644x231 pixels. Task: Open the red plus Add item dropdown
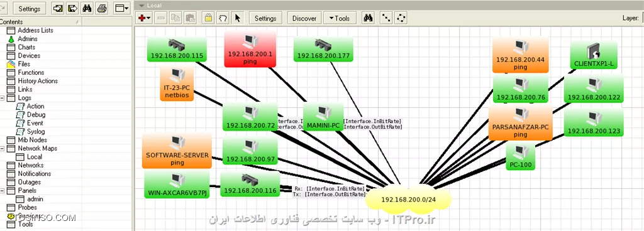coord(145,18)
